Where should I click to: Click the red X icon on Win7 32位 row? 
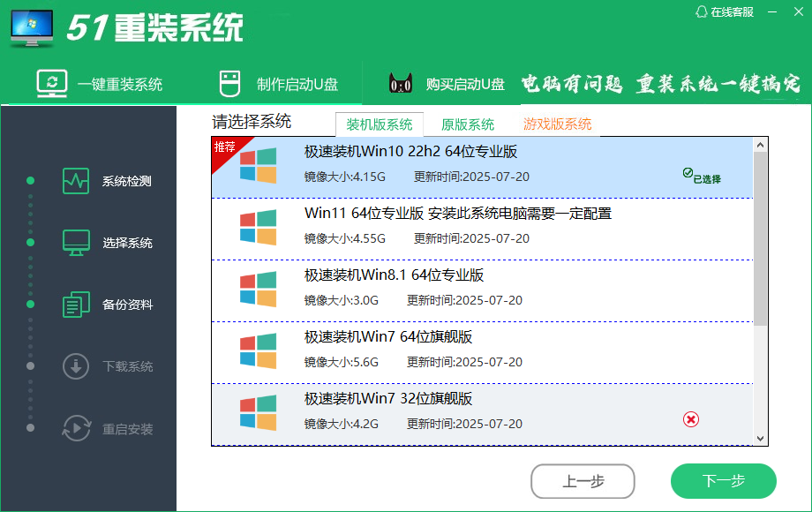[x=691, y=419]
